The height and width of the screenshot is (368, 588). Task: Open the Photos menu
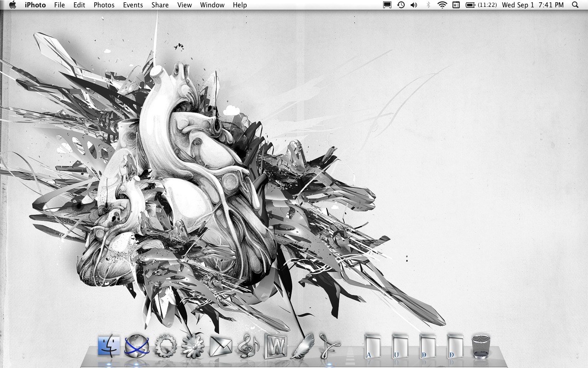tap(104, 5)
